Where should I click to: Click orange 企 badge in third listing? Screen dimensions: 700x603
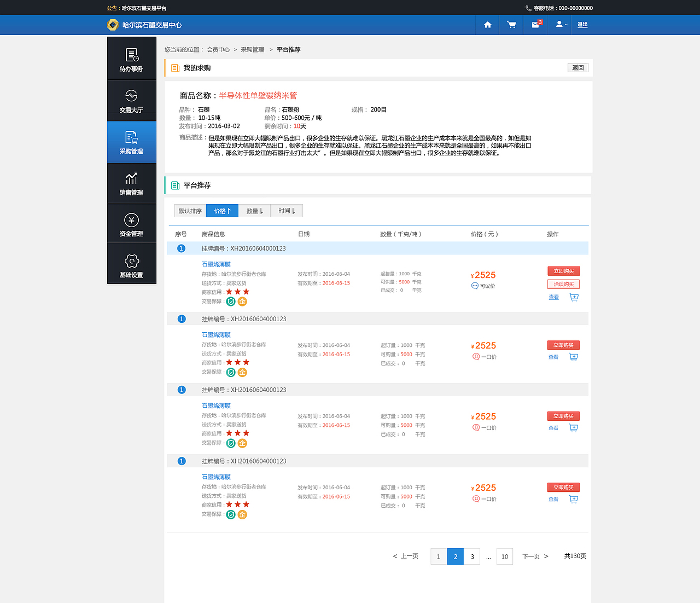[x=242, y=443]
